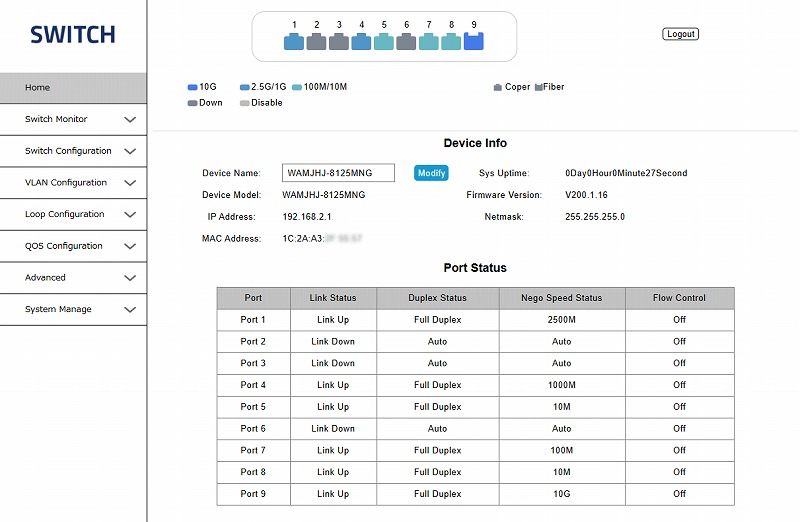
Task: Click the 10G legend color swatch
Action: (192, 87)
